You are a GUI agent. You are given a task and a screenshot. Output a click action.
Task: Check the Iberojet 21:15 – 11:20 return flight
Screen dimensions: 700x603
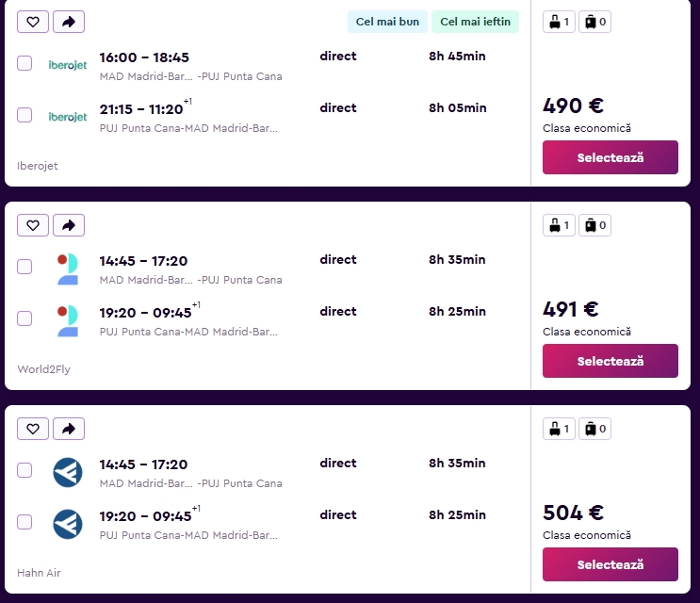(x=24, y=116)
